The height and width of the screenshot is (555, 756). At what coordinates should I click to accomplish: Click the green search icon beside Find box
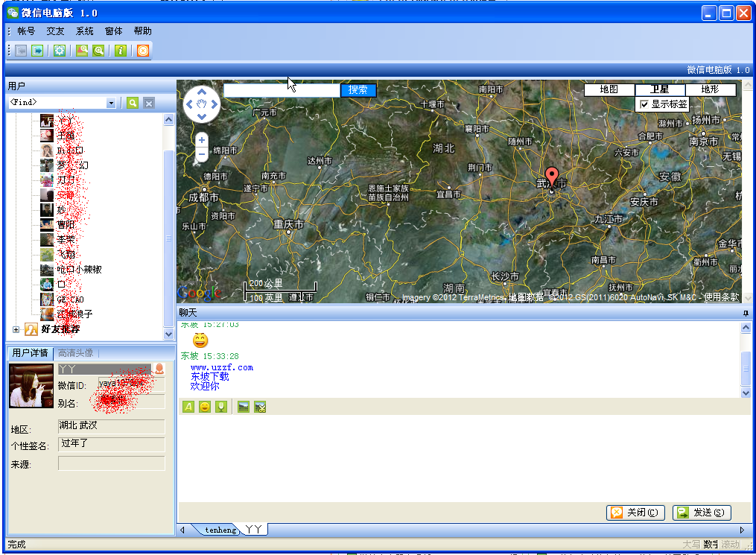click(133, 103)
